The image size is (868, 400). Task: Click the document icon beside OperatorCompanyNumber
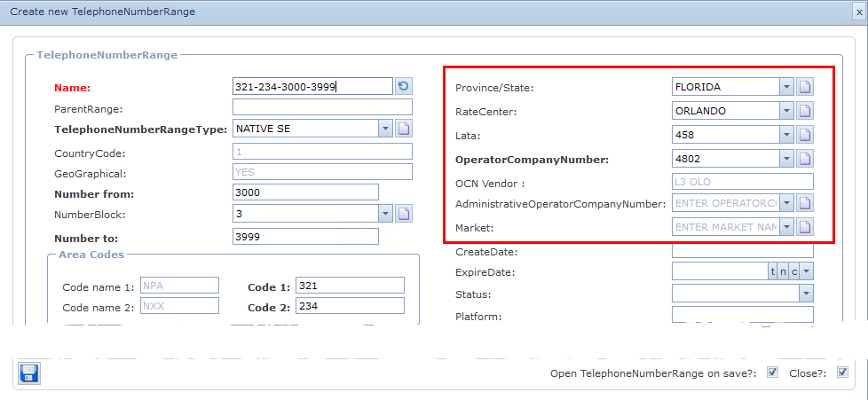click(805, 159)
